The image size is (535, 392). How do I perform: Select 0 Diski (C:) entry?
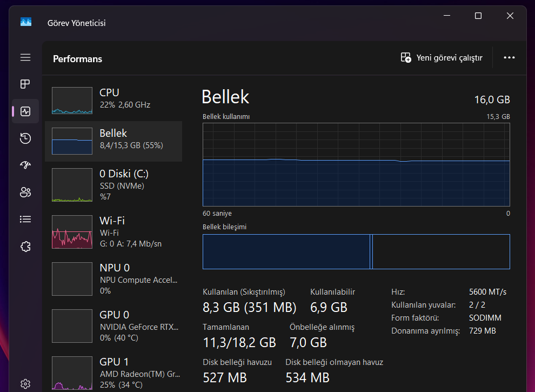(113, 185)
